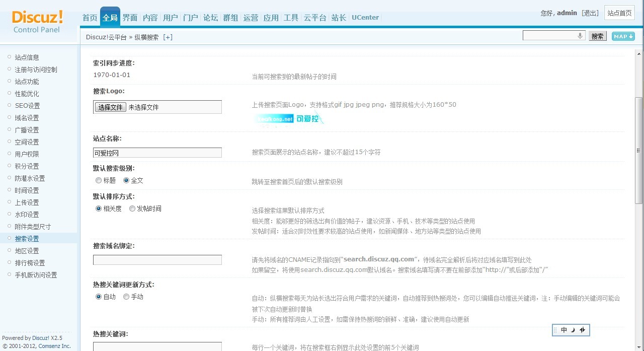The image size is (644, 351).
Task: Click the 选择文件 upload button
Action: 110,107
